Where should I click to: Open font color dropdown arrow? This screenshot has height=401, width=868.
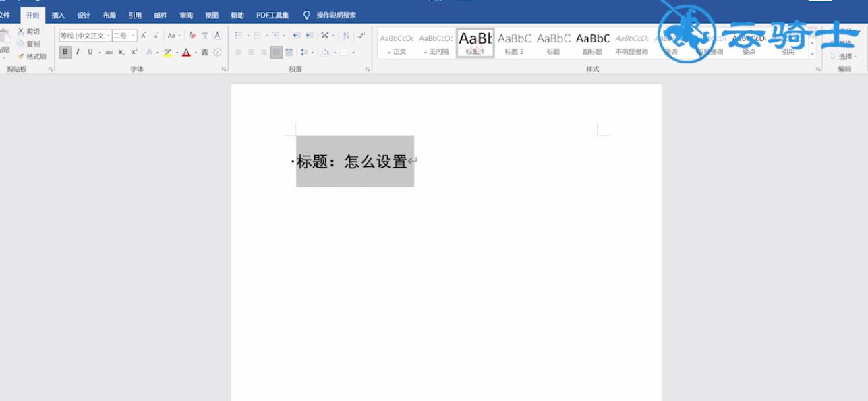point(196,52)
